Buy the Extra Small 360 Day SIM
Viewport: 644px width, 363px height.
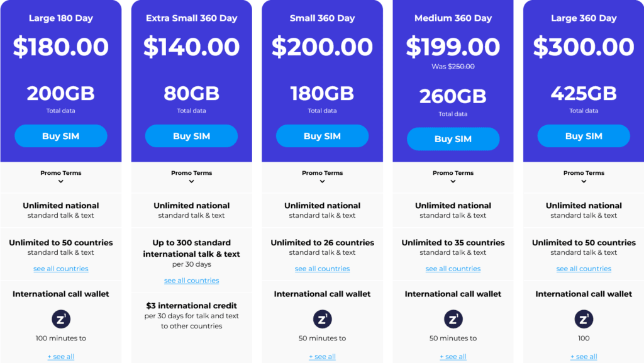click(x=191, y=136)
